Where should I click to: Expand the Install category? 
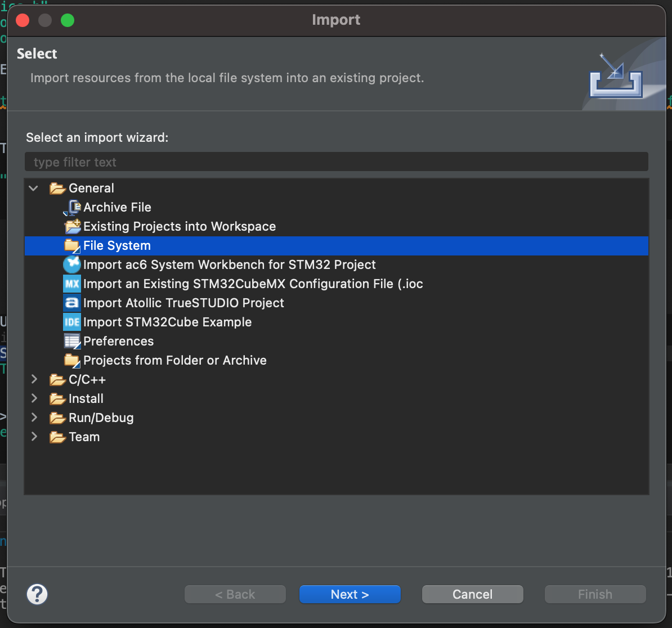(x=34, y=399)
